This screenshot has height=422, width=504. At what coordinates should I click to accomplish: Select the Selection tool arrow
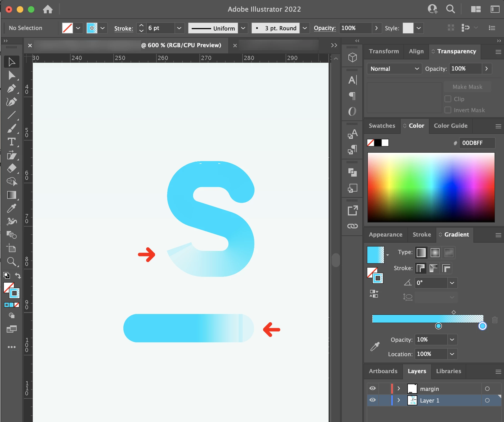12,62
